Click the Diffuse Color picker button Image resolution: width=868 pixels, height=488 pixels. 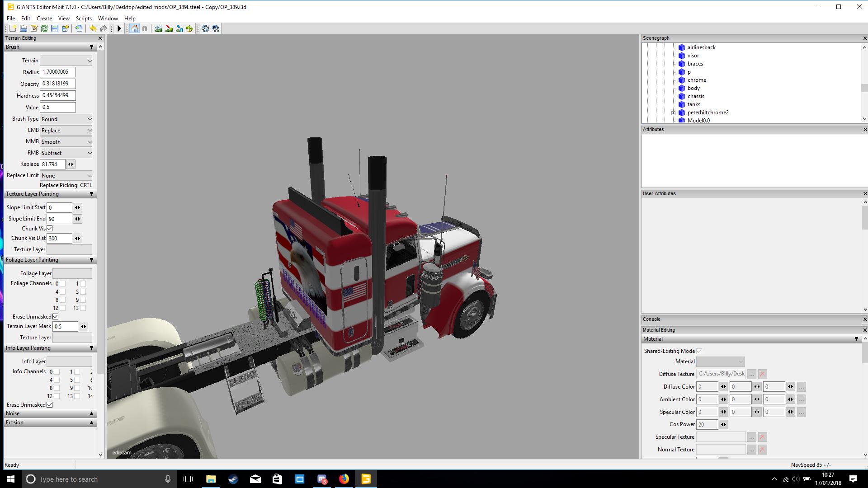(801, 387)
